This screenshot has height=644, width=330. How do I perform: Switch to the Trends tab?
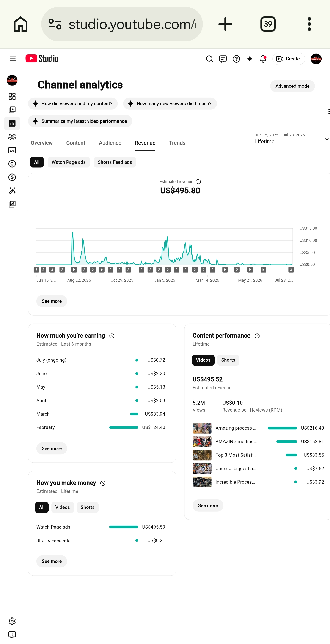click(x=177, y=143)
